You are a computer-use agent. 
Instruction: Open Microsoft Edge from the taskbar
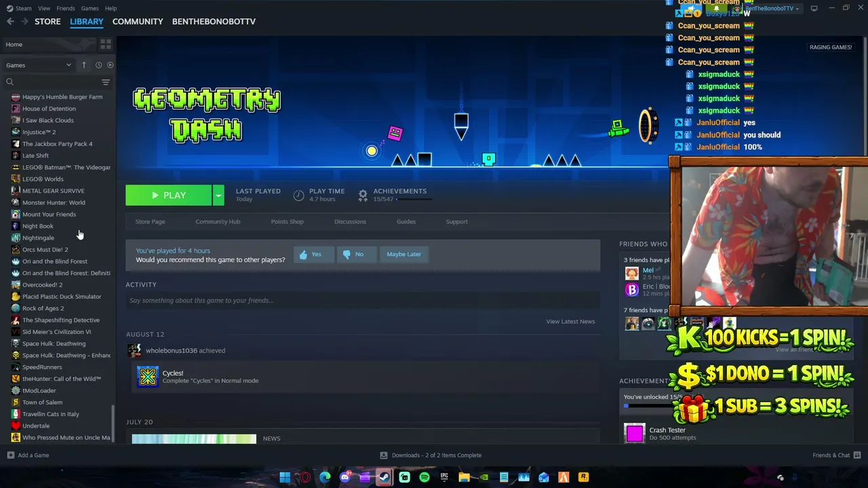[325, 477]
